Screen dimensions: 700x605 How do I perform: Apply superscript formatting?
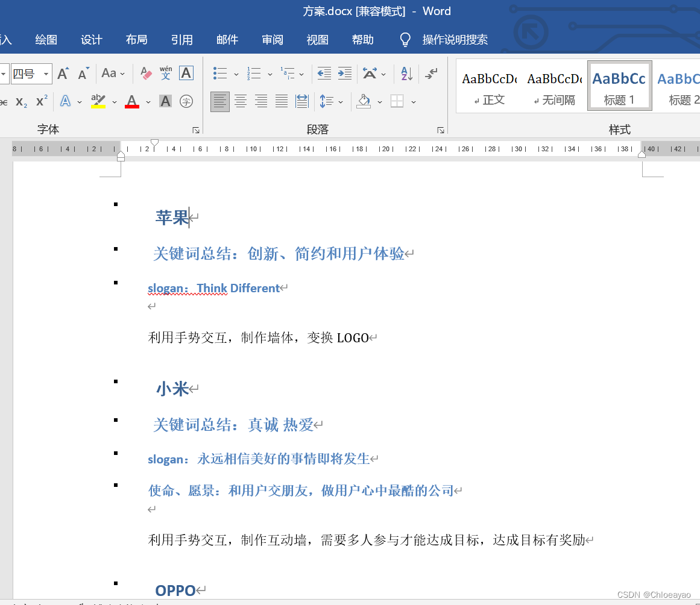pyautogui.click(x=42, y=101)
